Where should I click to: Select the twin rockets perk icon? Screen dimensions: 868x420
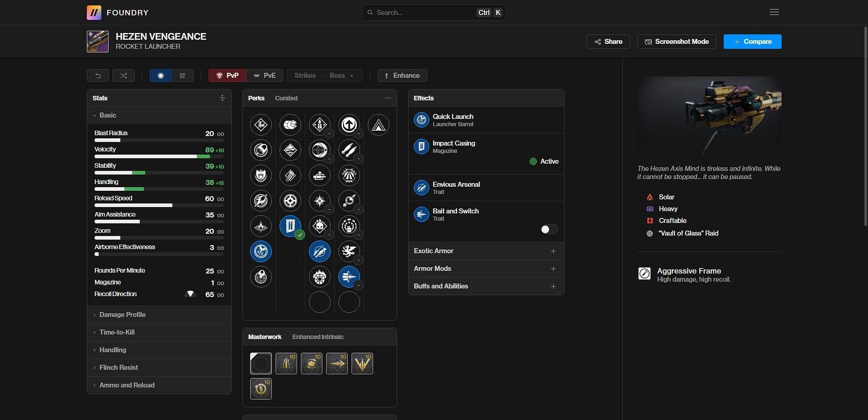coord(349,150)
